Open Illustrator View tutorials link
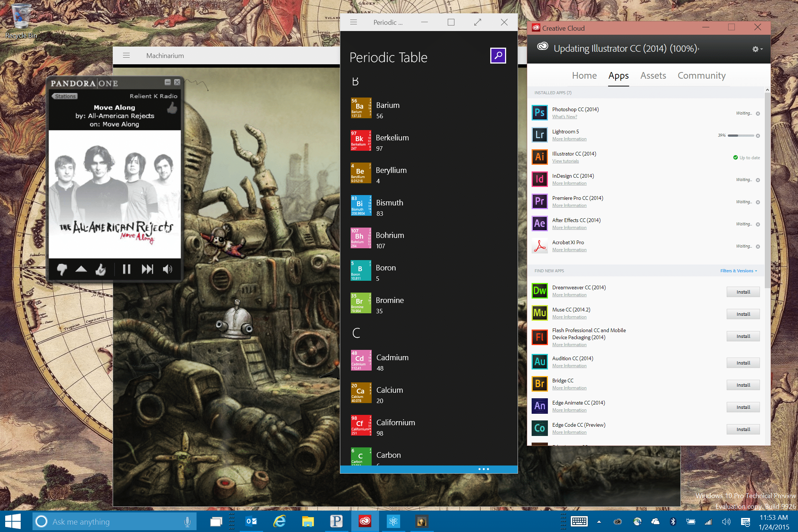Image resolution: width=798 pixels, height=532 pixels. (565, 161)
